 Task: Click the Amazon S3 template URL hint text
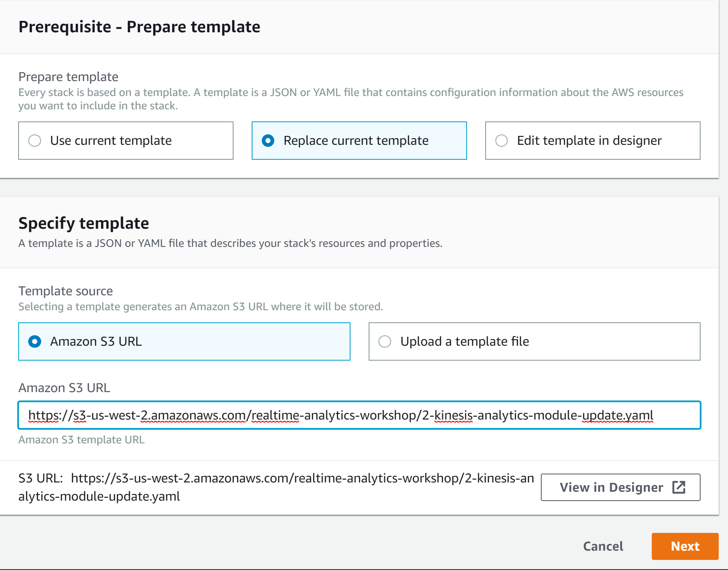[81, 440]
